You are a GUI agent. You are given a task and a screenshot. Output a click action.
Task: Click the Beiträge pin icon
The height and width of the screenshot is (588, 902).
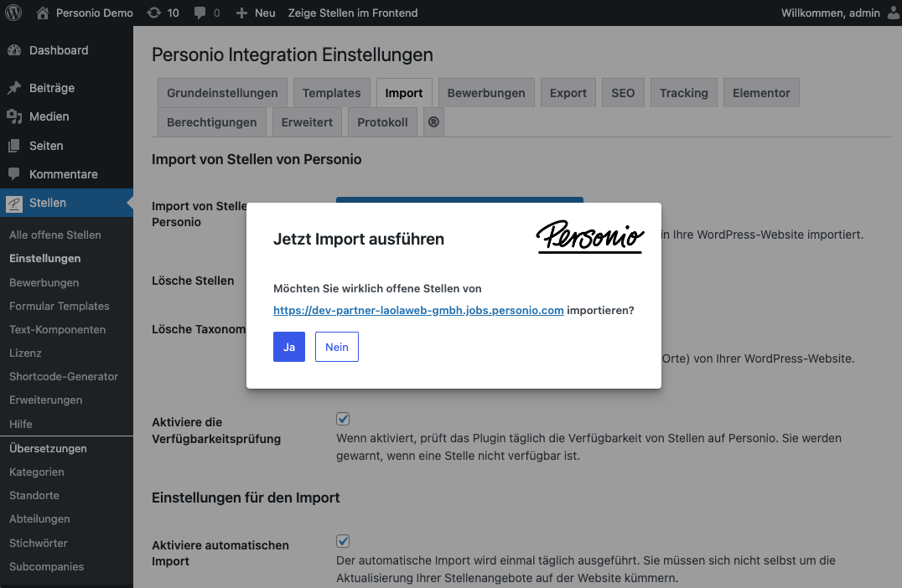(14, 88)
